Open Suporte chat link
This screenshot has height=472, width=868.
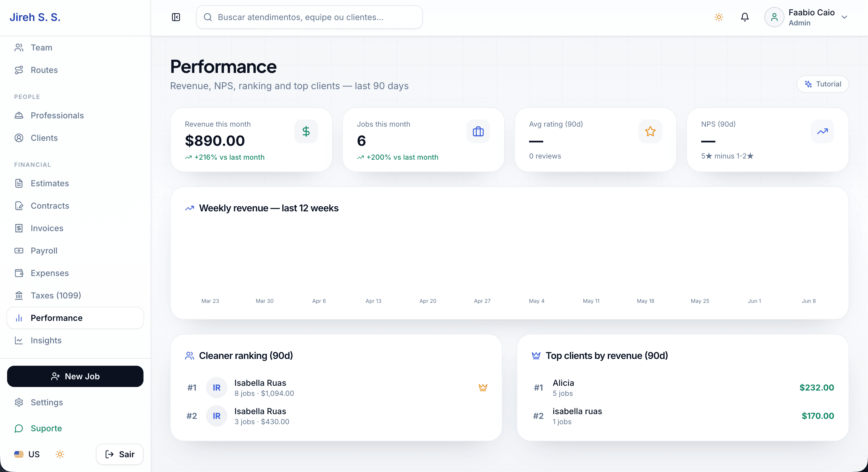tap(75, 428)
